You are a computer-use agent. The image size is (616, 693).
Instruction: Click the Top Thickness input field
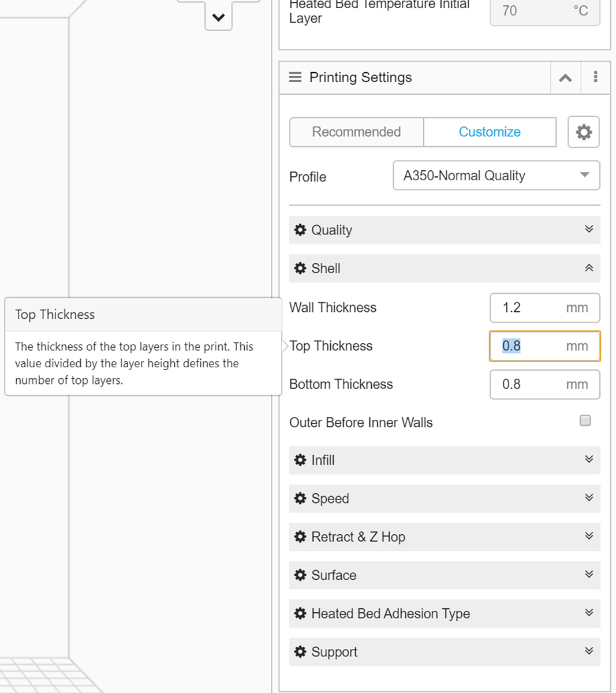[x=544, y=346]
